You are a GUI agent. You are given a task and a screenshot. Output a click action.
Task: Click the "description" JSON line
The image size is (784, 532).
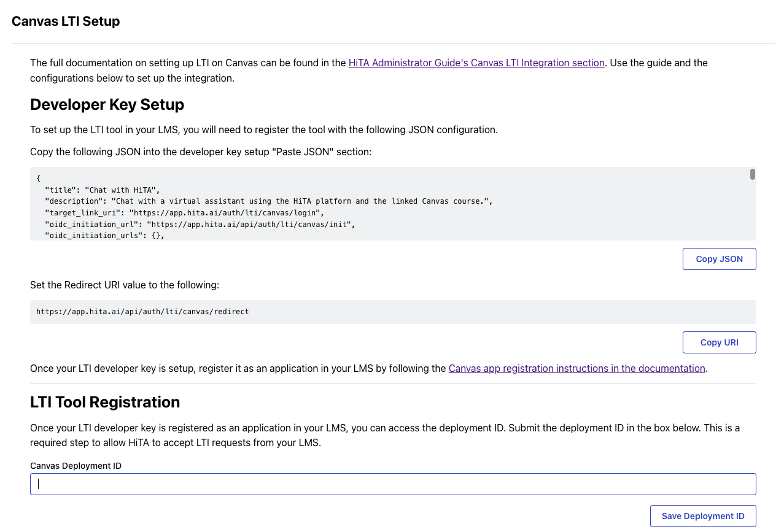(x=269, y=201)
